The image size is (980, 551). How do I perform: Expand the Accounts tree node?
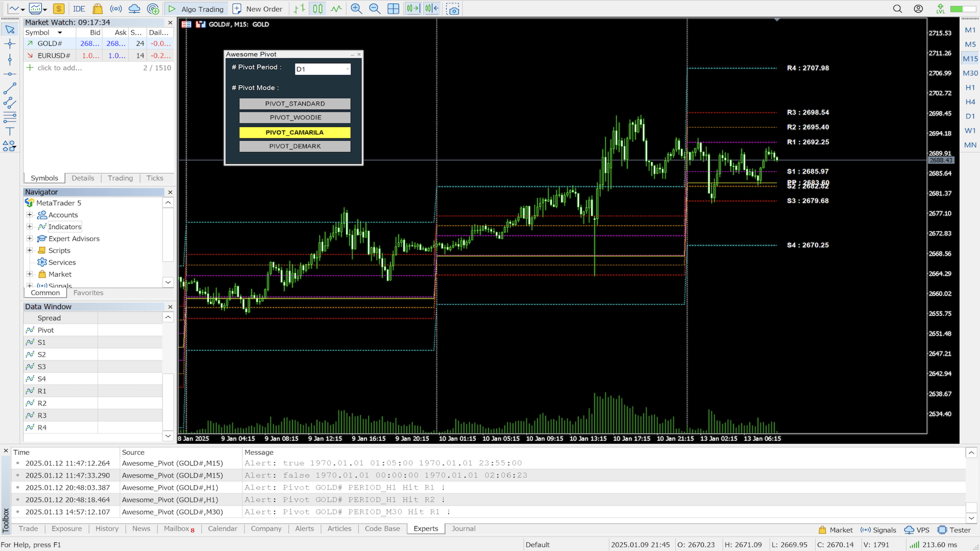(30, 215)
